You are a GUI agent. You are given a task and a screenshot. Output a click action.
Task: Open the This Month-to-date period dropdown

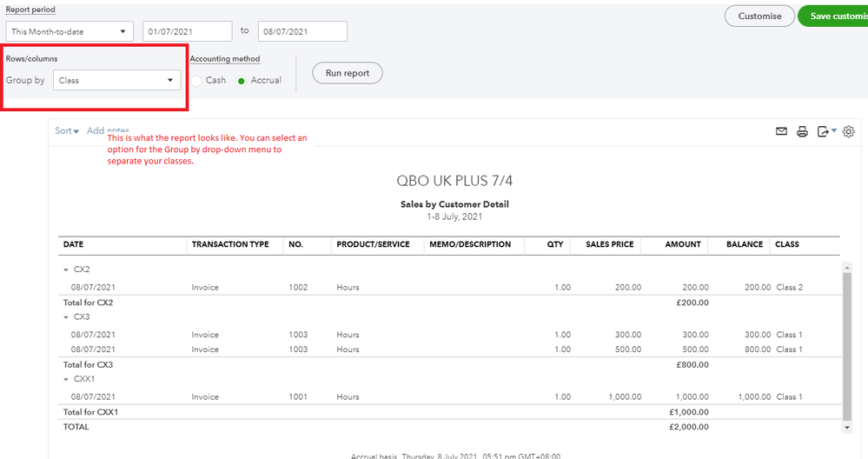point(71,32)
